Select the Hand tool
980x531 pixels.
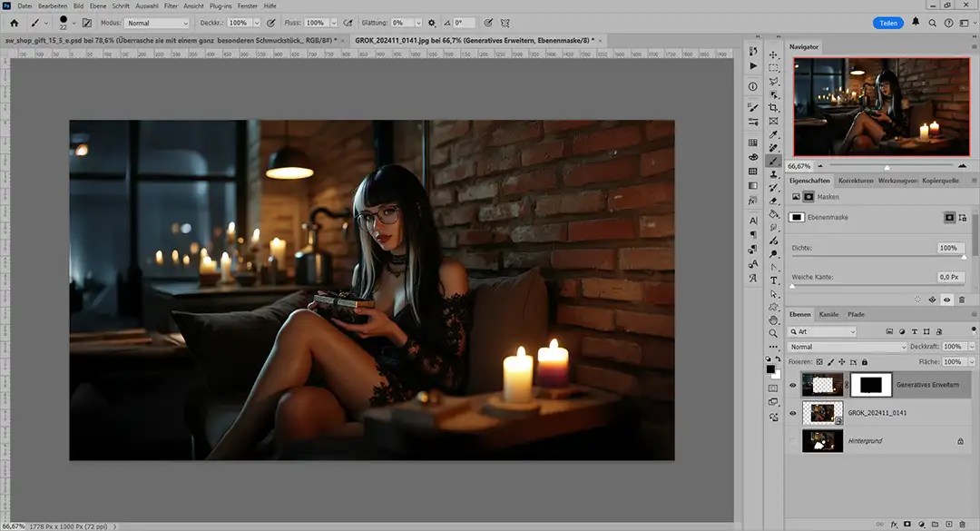tap(773, 320)
